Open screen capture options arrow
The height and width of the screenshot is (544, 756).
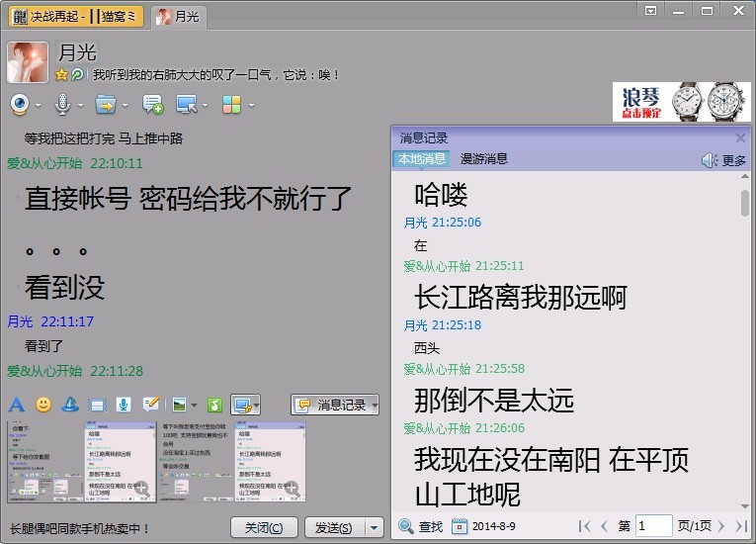(x=257, y=405)
